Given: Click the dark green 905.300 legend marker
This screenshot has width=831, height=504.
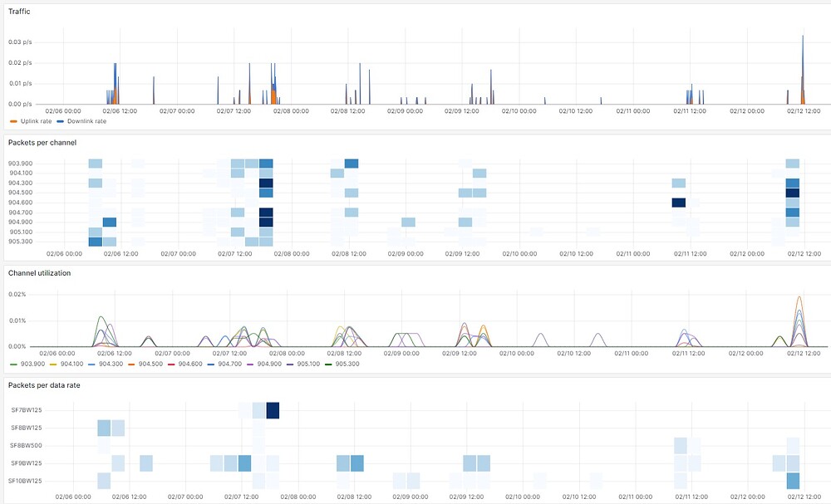Looking at the screenshot, I should [327, 364].
